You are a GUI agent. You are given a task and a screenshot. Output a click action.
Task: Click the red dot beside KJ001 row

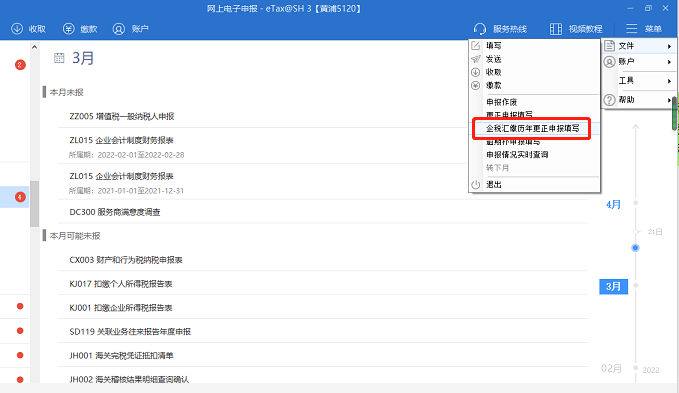20,306
